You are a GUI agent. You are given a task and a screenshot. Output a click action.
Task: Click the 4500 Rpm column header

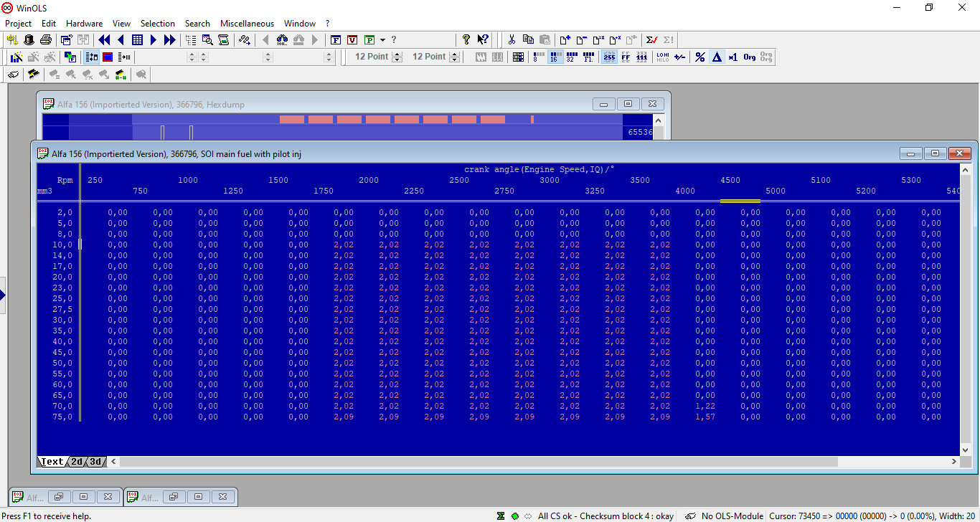(x=730, y=180)
